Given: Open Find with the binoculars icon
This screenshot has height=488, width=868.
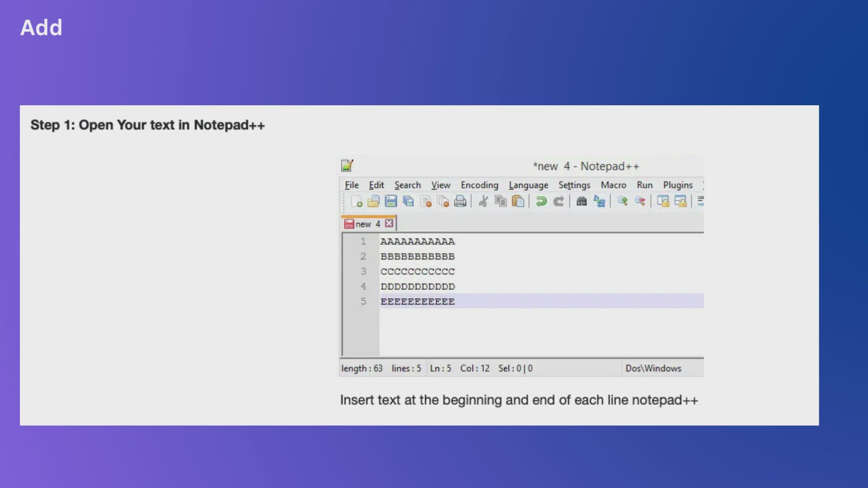Looking at the screenshot, I should [581, 202].
